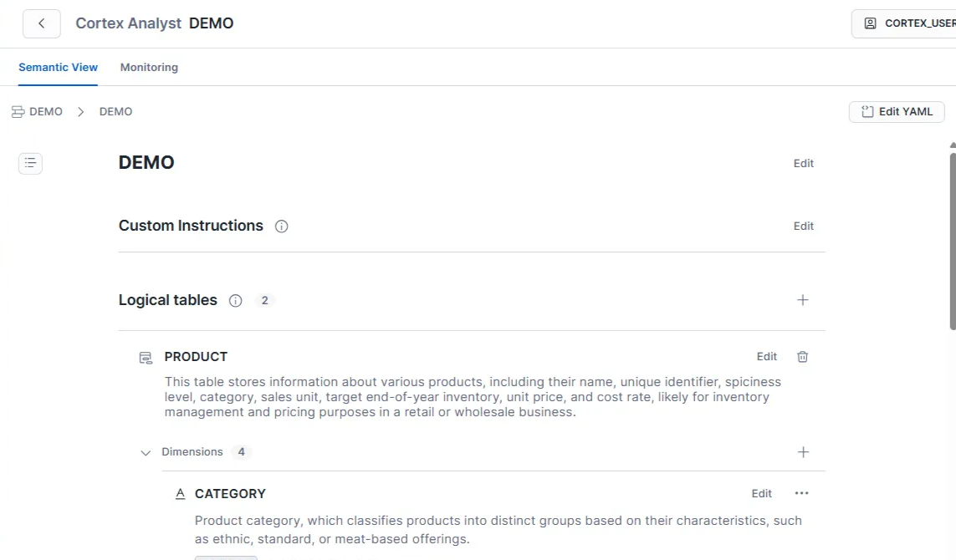
Task: Edit the DEMO semantic view title
Action: click(803, 164)
